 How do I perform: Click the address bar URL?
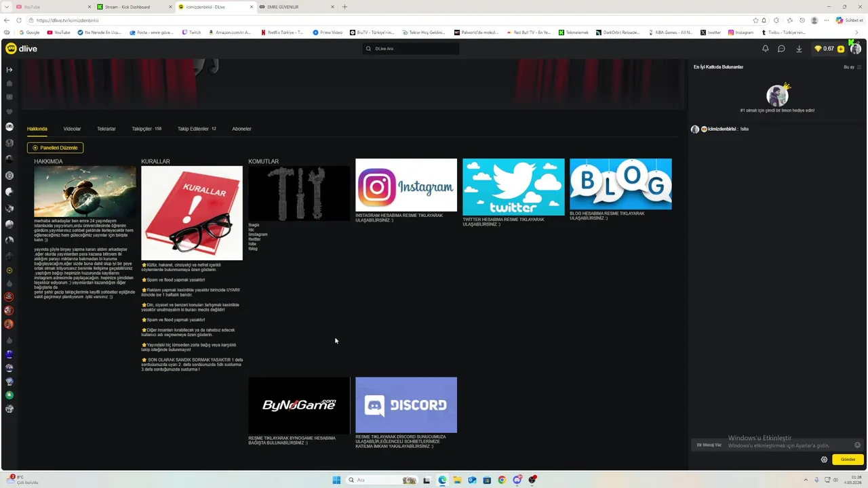(x=67, y=20)
